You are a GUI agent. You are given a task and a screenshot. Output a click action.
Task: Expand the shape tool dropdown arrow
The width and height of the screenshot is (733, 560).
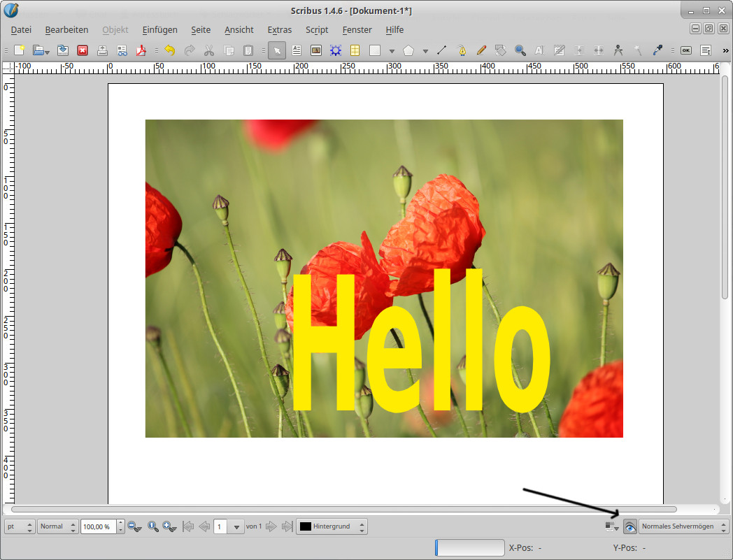click(x=392, y=51)
